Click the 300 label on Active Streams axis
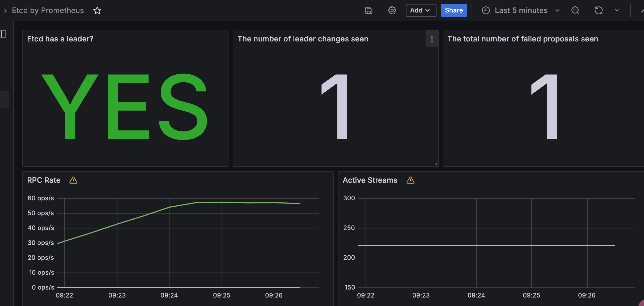Screen dimensions: 644x306 [x=349, y=198]
